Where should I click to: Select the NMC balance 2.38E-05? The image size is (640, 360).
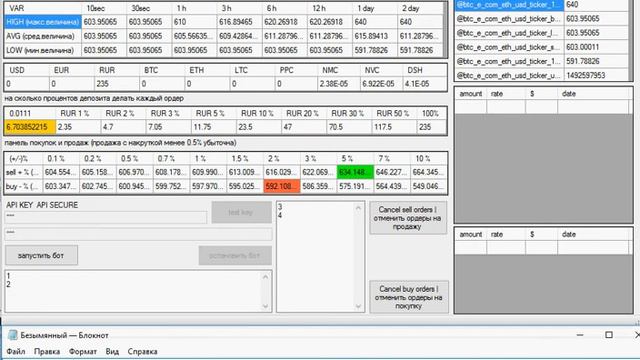338,84
